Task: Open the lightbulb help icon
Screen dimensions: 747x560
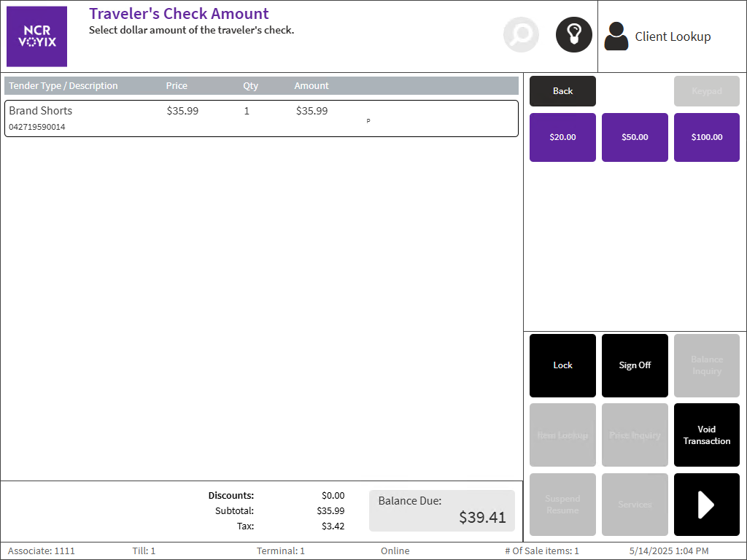Action: point(573,34)
